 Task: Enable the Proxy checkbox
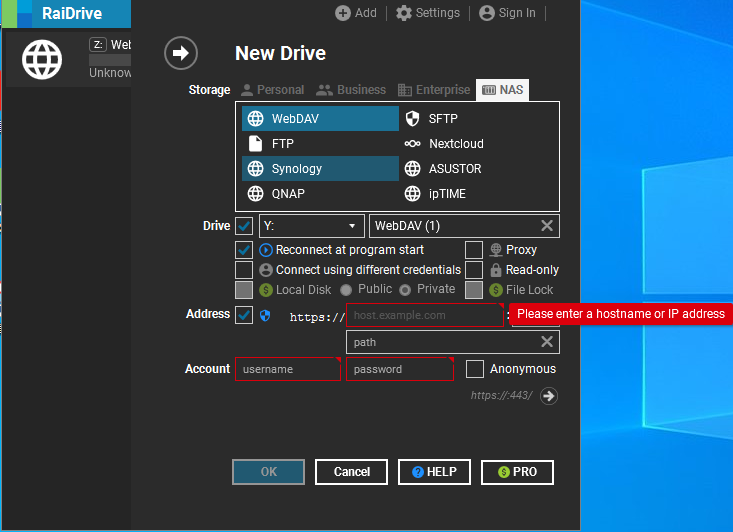coord(474,250)
